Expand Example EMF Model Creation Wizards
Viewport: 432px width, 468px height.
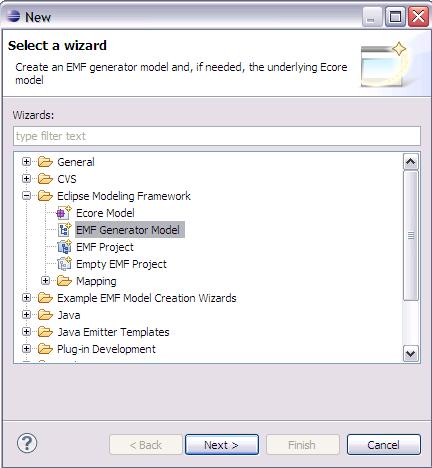(x=26, y=298)
